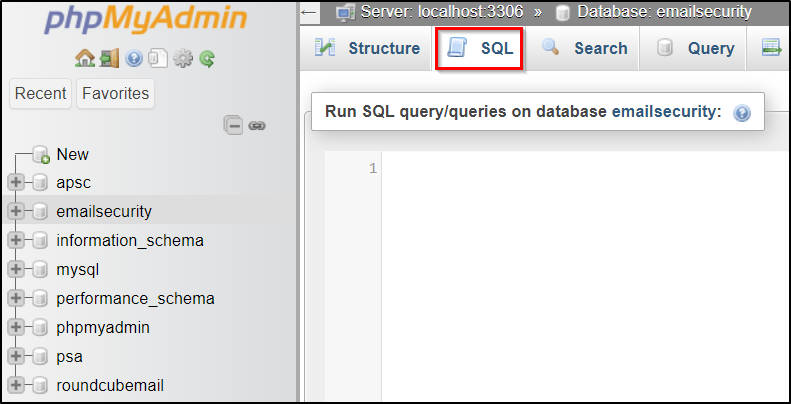This screenshot has width=791, height=404.
Task: Click the emailsecurity database cylinder icon
Action: (40, 211)
